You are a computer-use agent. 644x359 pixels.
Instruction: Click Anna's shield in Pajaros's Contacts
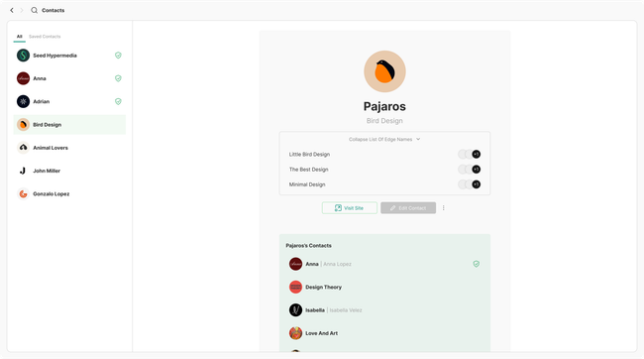pos(476,264)
